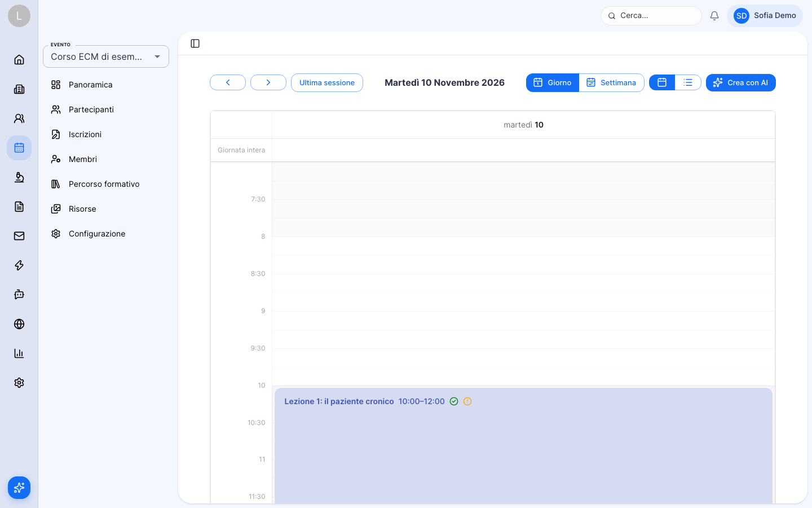This screenshot has height=508, width=812.
Task: Click the 8:30 time slot label
Action: (258, 274)
